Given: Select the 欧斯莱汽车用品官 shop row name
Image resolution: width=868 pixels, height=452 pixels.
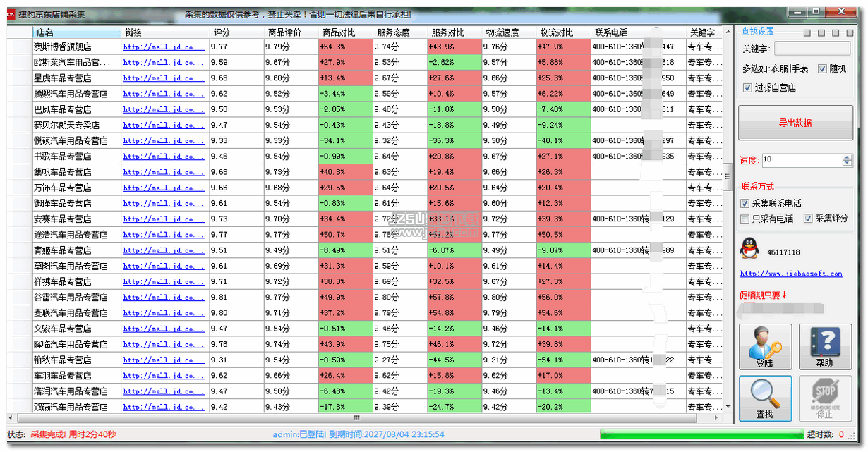Looking at the screenshot, I should [71, 62].
